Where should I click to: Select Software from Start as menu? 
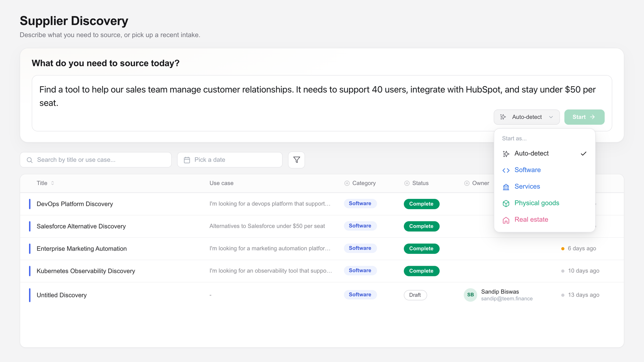[x=545, y=170]
